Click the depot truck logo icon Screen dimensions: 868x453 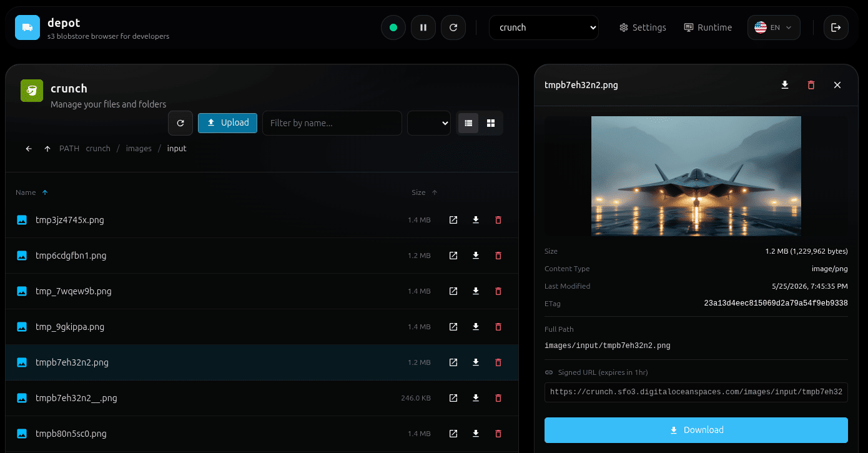(x=27, y=27)
